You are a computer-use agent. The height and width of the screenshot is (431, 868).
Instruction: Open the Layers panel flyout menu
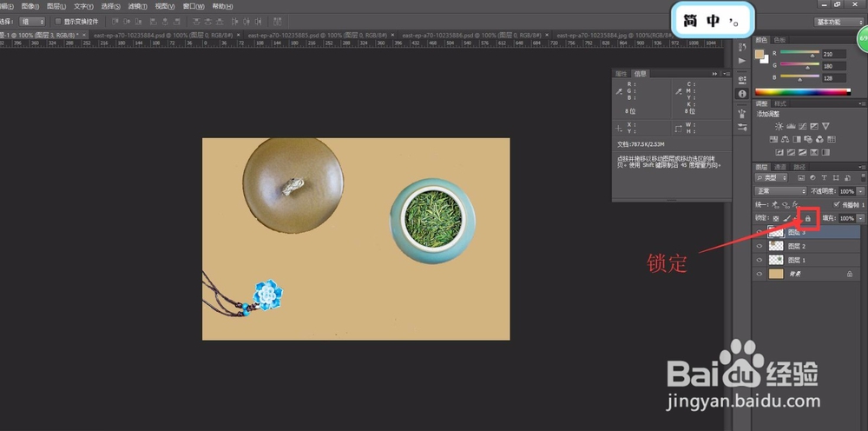point(863,167)
